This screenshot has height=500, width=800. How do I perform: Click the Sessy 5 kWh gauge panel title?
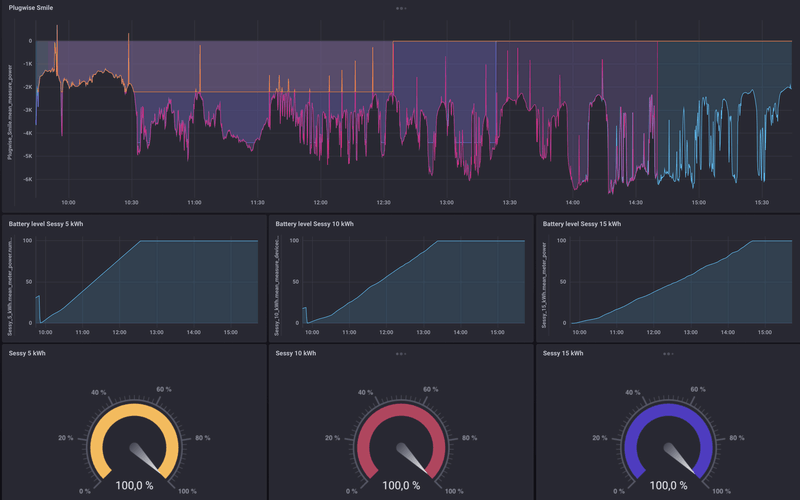(x=27, y=353)
